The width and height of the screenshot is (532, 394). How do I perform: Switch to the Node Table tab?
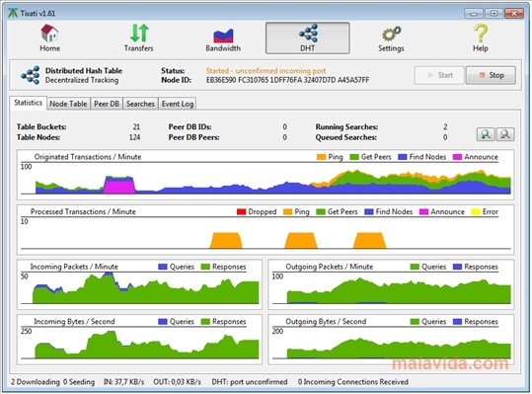(x=68, y=104)
